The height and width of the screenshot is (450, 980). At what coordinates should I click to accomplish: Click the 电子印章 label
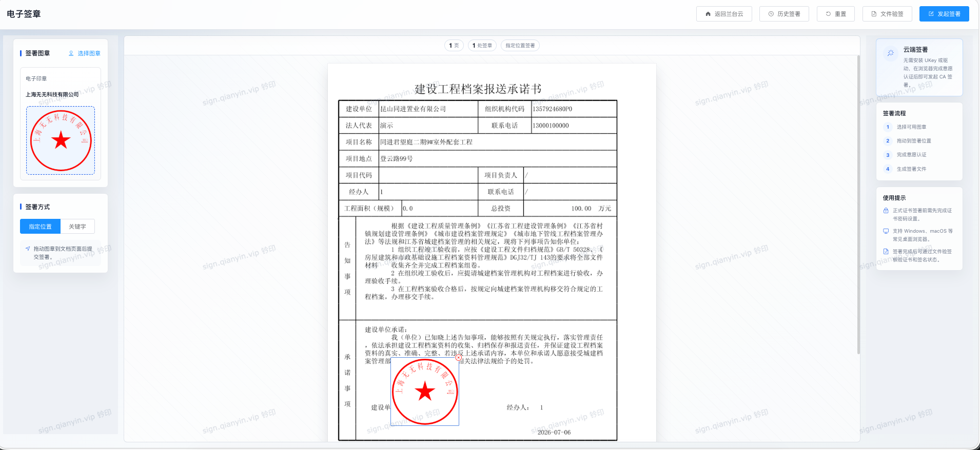pyautogui.click(x=36, y=79)
